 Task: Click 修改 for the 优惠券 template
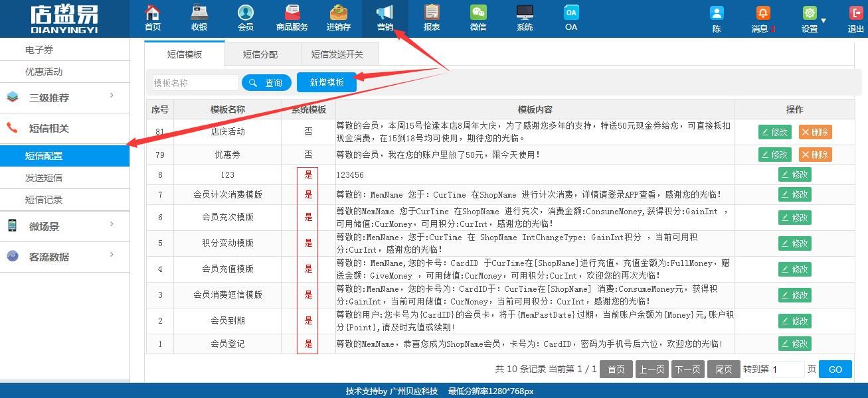point(775,155)
